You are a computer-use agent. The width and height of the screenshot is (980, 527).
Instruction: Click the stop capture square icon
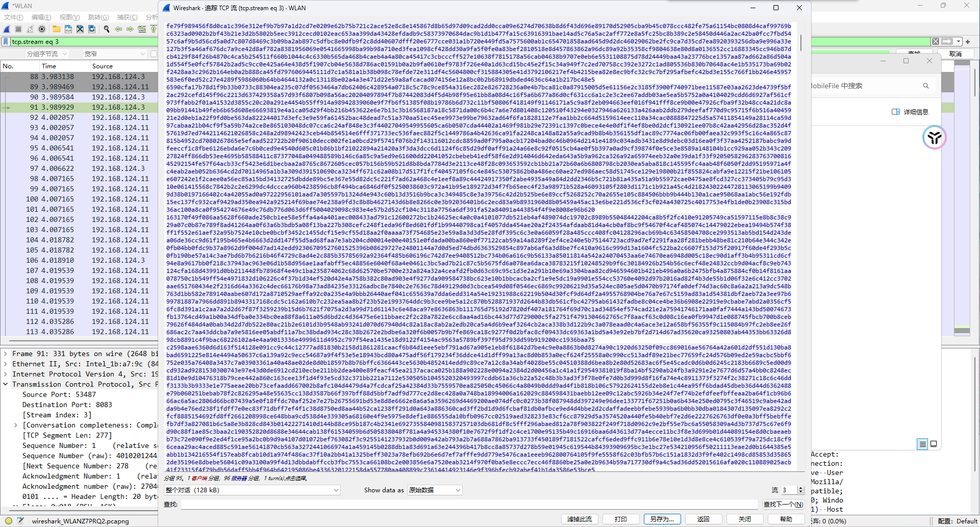(x=18, y=29)
